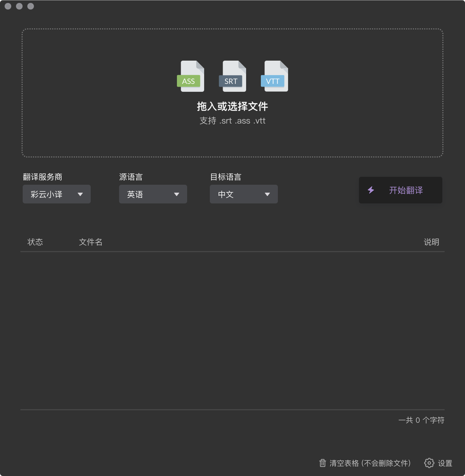The width and height of the screenshot is (465, 476).
Task: Click the window close button
Action: click(8, 6)
